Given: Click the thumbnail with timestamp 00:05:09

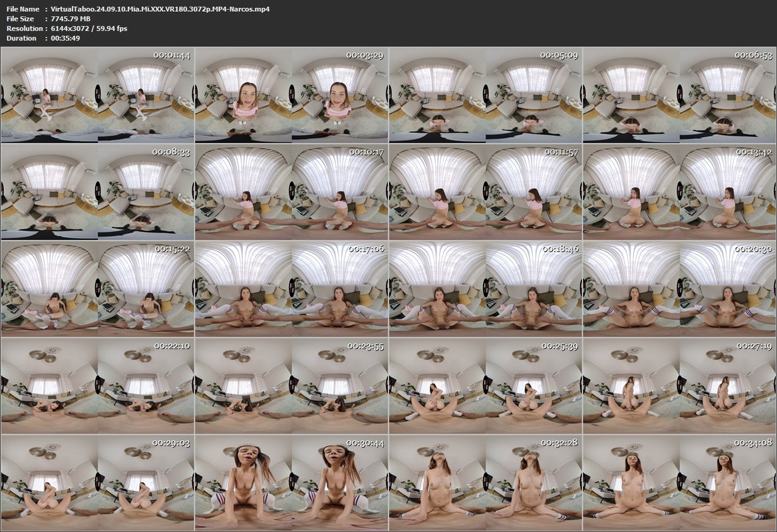Looking at the screenshot, I should click(486, 95).
